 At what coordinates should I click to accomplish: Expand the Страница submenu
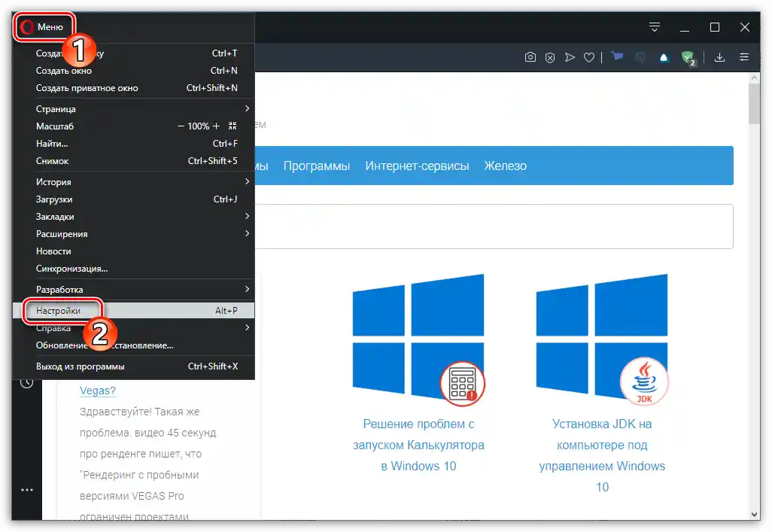(x=133, y=109)
